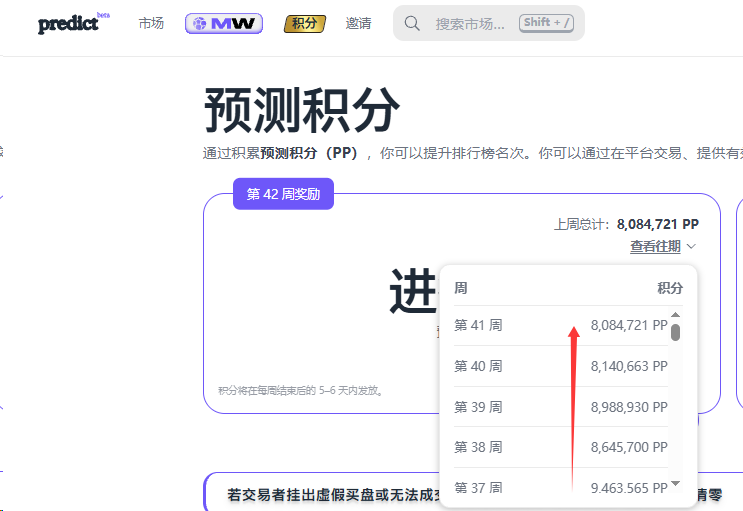Viewport: 743px width, 511px height.
Task: Open the MW badge button
Action: point(224,23)
